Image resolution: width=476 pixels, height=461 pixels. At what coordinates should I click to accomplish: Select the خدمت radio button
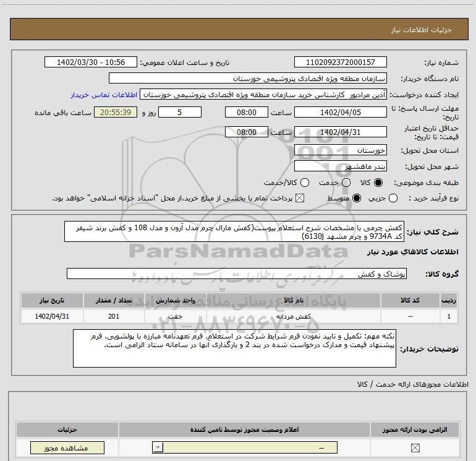tap(346, 183)
